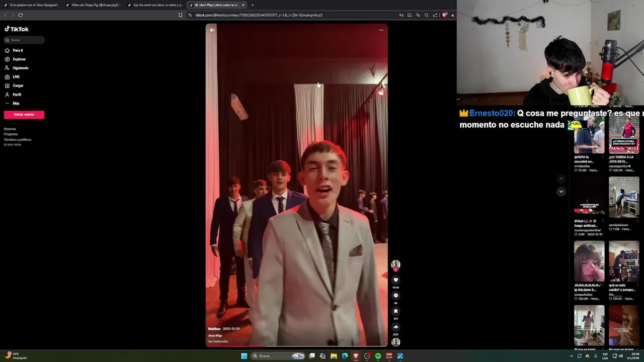Open File Explorer from the taskbar
This screenshot has height=362, width=644.
pos(334,356)
